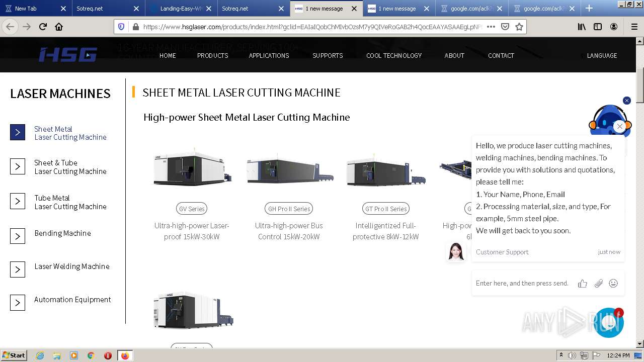Open Chrome from the taskbar
The height and width of the screenshot is (362, 644).
pyautogui.click(x=91, y=355)
